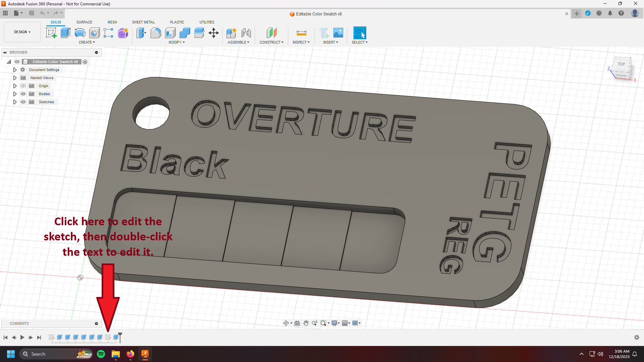This screenshot has height=362, width=644.
Task: Select the Create Sketch tool
Action: (x=51, y=33)
